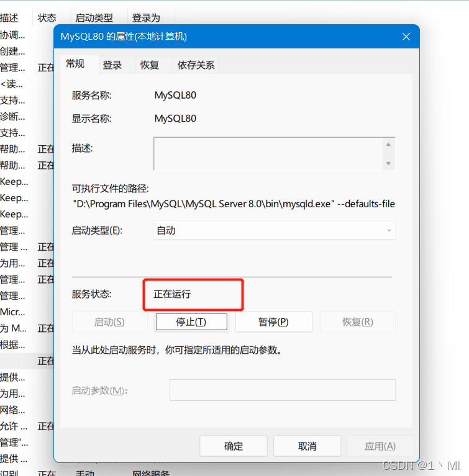The image size is (469, 476).
Task: Select the 协调... row in services list
Action: (x=12, y=35)
